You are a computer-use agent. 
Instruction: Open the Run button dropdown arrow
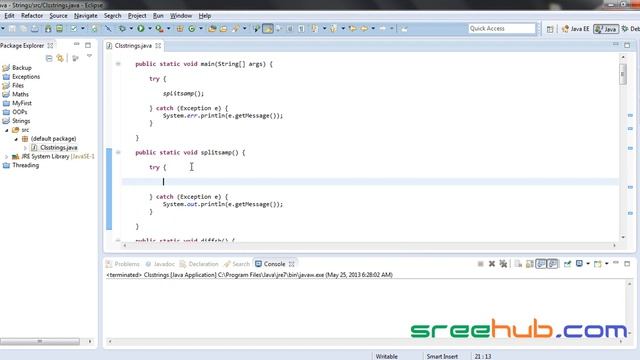150,28
